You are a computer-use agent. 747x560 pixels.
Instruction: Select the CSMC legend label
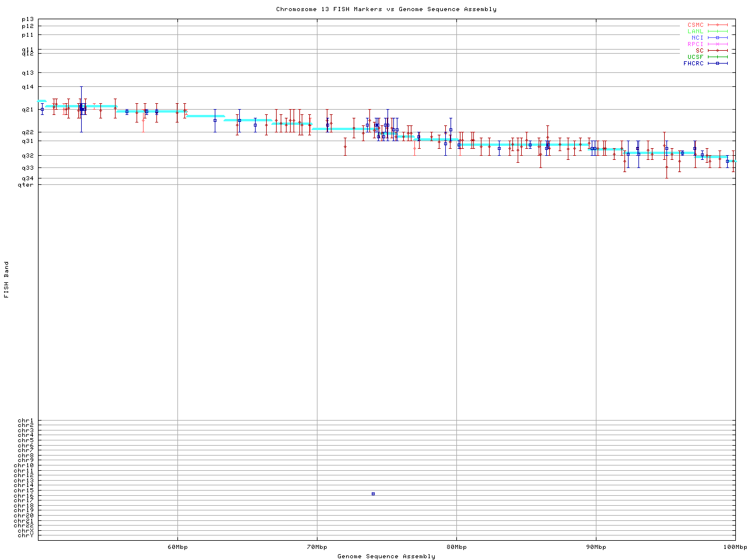(695, 25)
